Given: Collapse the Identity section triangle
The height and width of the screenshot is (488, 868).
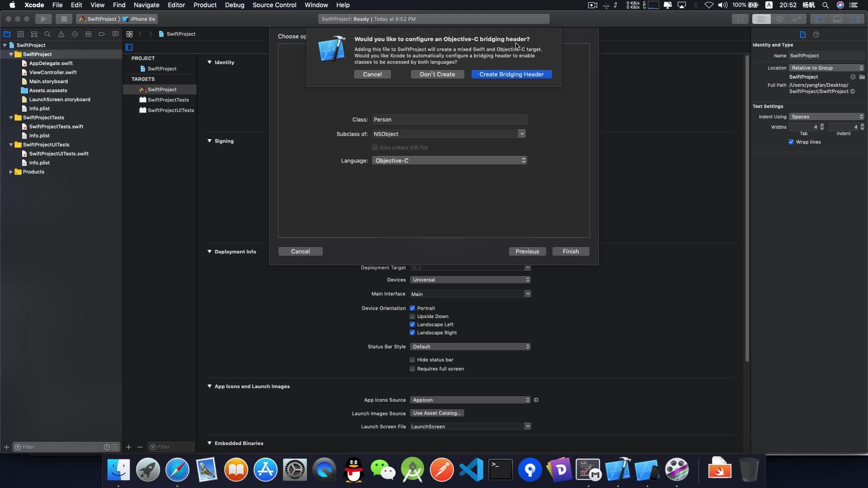Looking at the screenshot, I should pyautogui.click(x=209, y=62).
